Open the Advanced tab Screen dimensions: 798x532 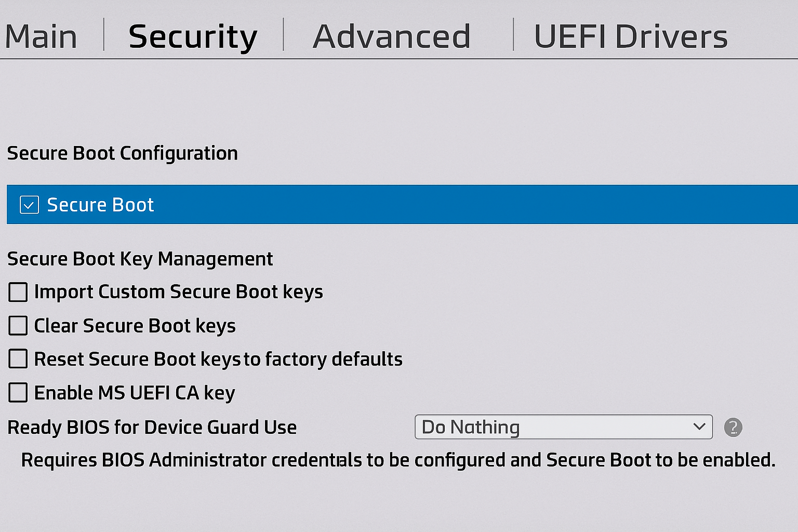click(392, 36)
